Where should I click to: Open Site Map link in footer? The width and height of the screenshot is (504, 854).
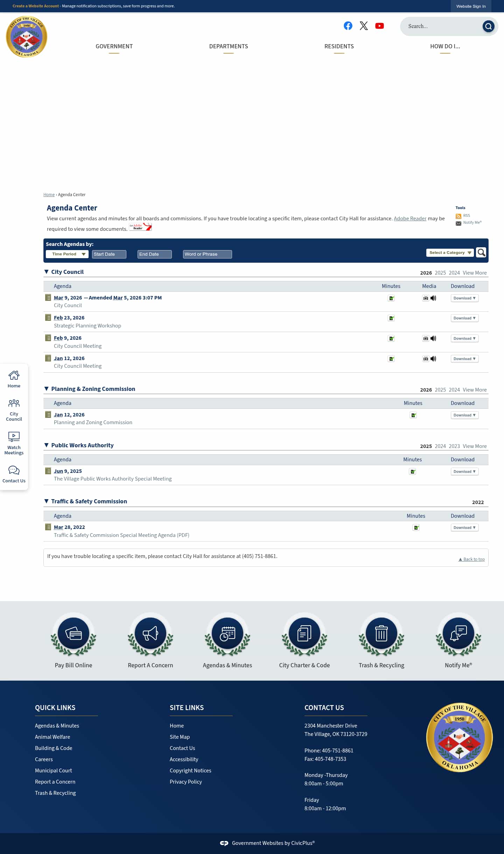point(180,737)
